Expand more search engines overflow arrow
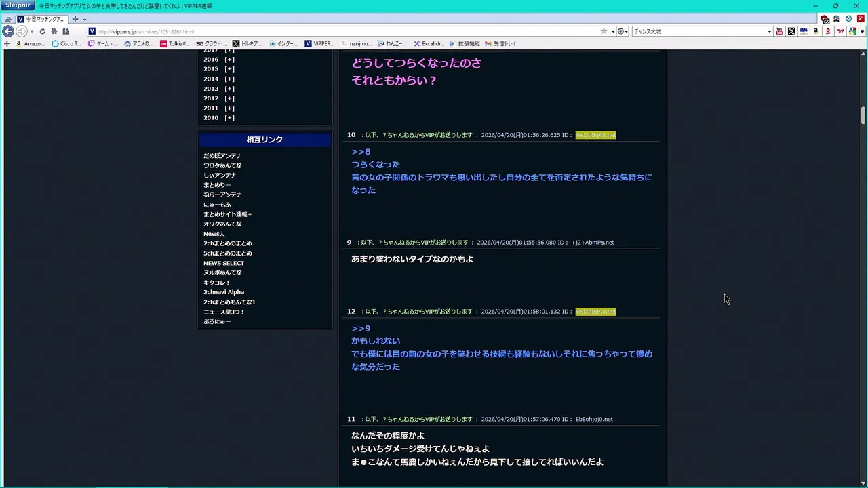Screen dimensions: 868x488 (x=862, y=31)
